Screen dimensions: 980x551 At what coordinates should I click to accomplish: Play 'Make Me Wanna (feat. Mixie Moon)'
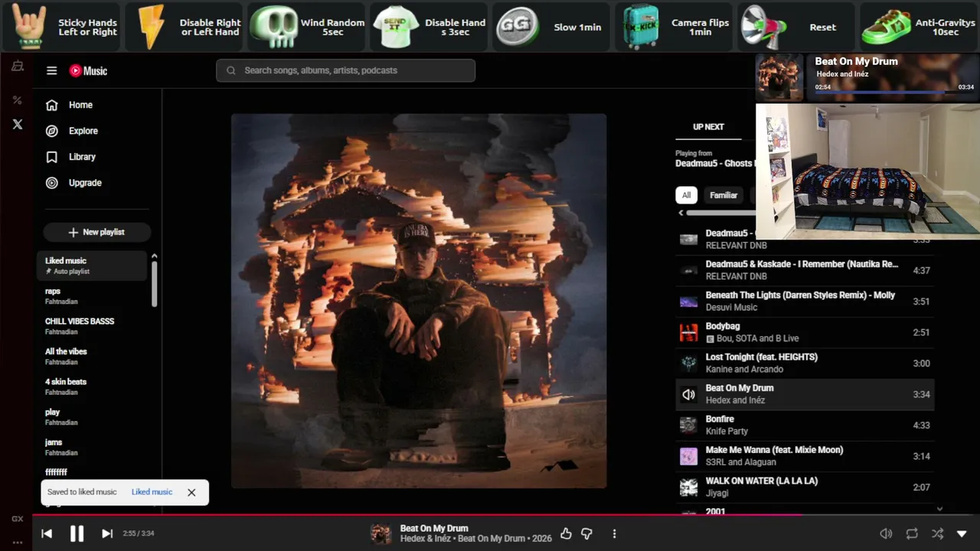805,456
